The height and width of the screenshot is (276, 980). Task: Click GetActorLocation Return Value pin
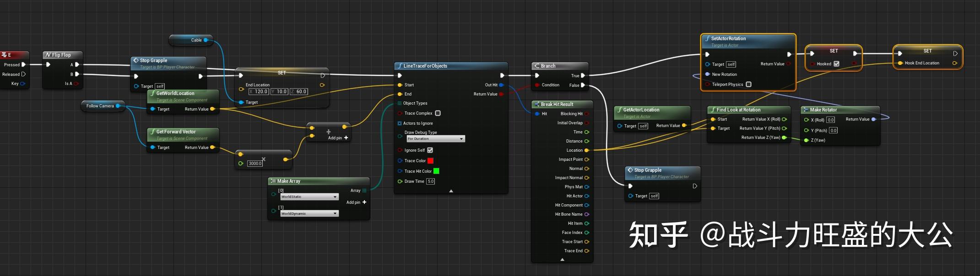[684, 126]
